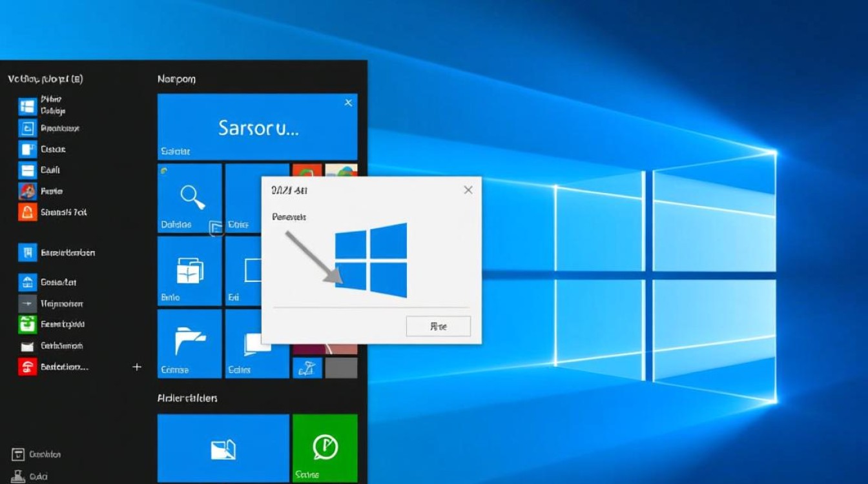The width and height of the screenshot is (868, 484).
Task: Click the Windows logo image in dialog
Action: (371, 261)
